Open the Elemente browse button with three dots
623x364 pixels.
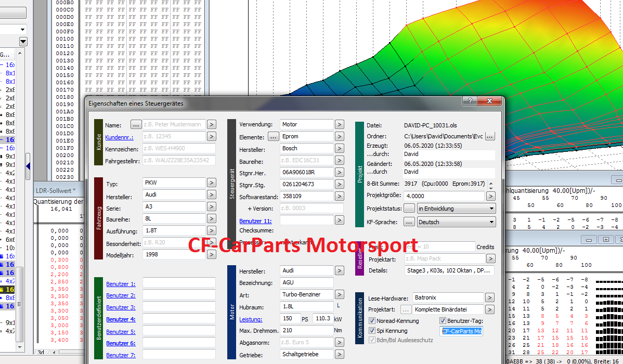(x=274, y=137)
